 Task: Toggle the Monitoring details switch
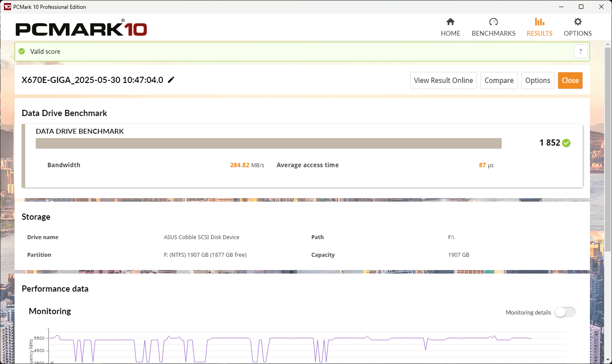[565, 312]
